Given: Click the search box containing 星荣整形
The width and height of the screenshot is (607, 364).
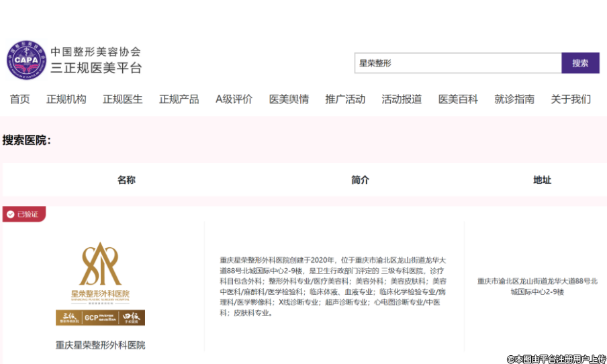Looking at the screenshot, I should [457, 63].
